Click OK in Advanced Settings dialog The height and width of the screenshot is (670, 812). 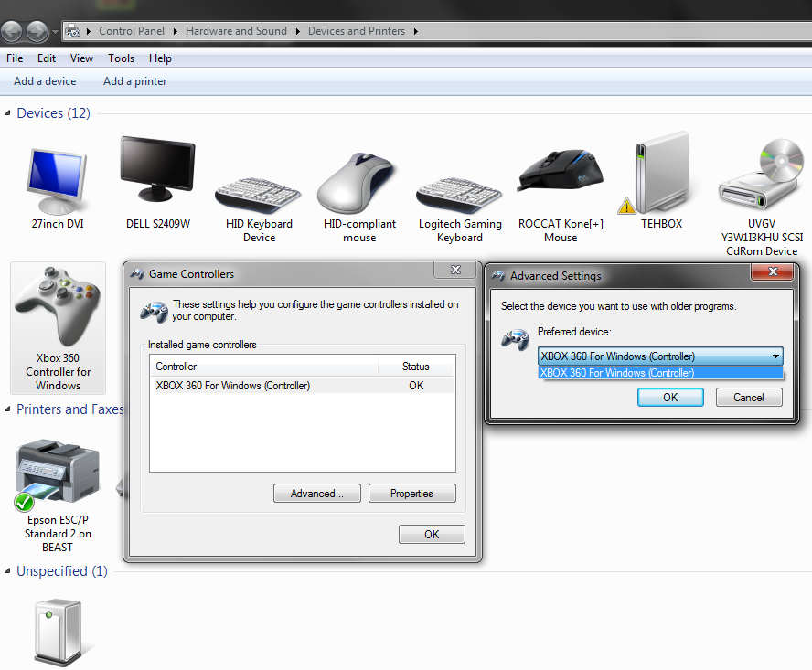(x=670, y=397)
